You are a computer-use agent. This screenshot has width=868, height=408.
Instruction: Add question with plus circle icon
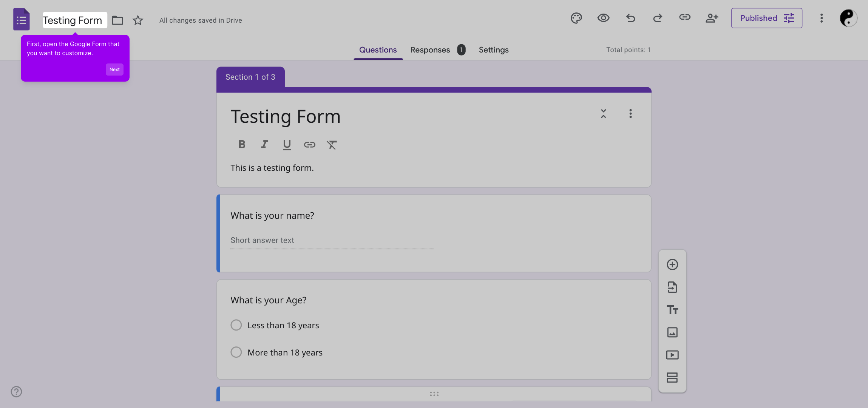(x=672, y=264)
